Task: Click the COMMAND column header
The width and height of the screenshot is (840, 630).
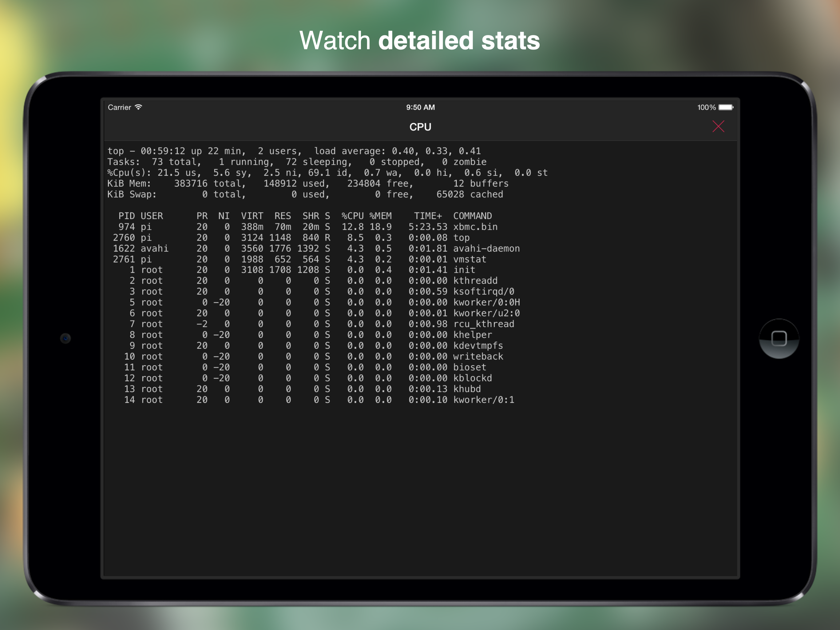Action: click(472, 216)
